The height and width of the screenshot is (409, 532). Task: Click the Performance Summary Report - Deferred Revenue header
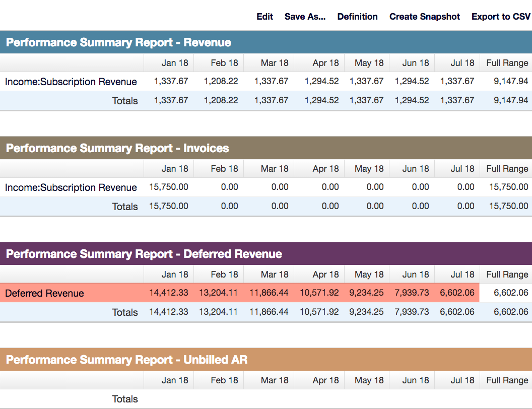point(266,254)
